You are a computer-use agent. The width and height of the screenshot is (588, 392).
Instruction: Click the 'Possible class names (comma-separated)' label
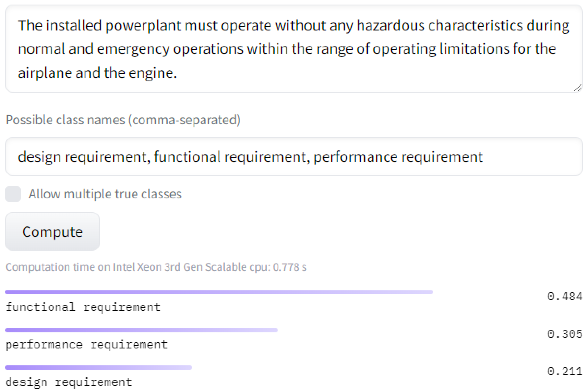[x=123, y=120]
